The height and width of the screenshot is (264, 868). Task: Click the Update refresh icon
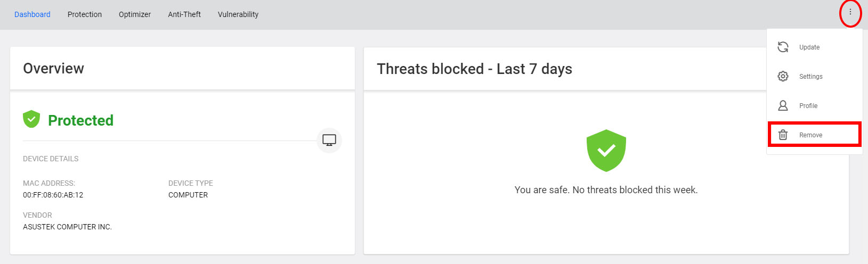coord(783,47)
